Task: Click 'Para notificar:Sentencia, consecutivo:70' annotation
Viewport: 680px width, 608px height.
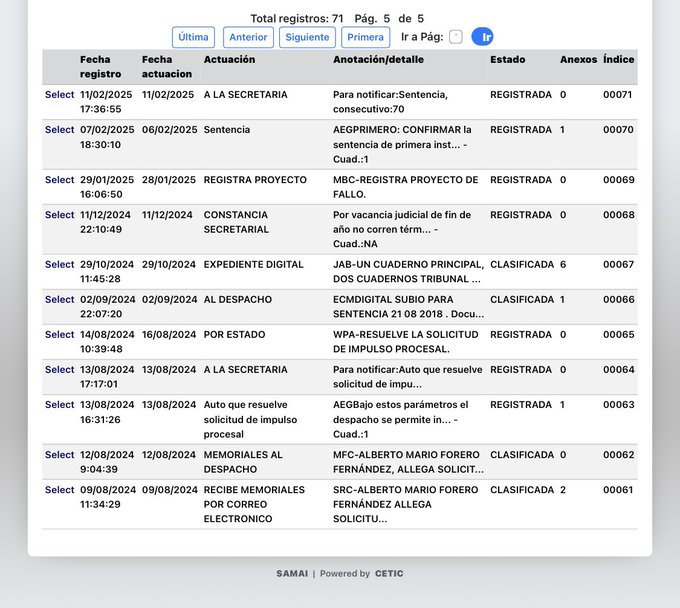Action: coord(390,102)
